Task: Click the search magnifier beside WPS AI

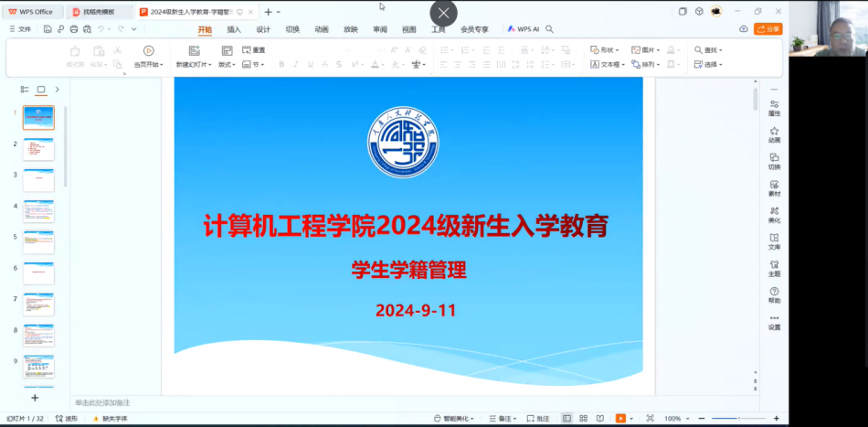Action: coord(549,28)
